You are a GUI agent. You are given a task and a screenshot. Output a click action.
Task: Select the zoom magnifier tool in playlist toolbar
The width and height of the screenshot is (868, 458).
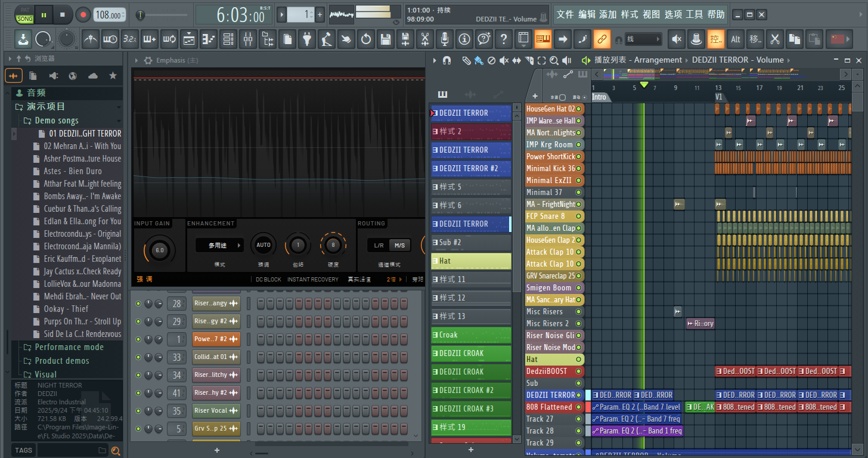pos(554,60)
